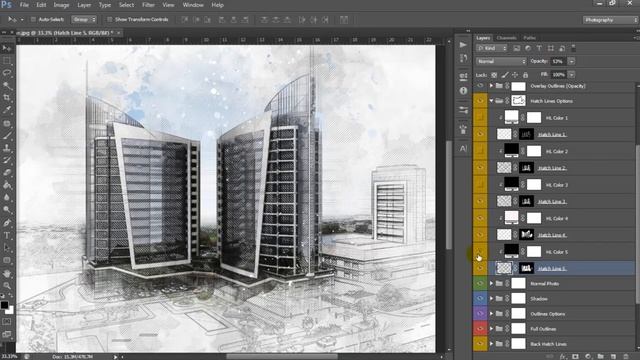Open the File menu
640x360 pixels.
point(24,5)
